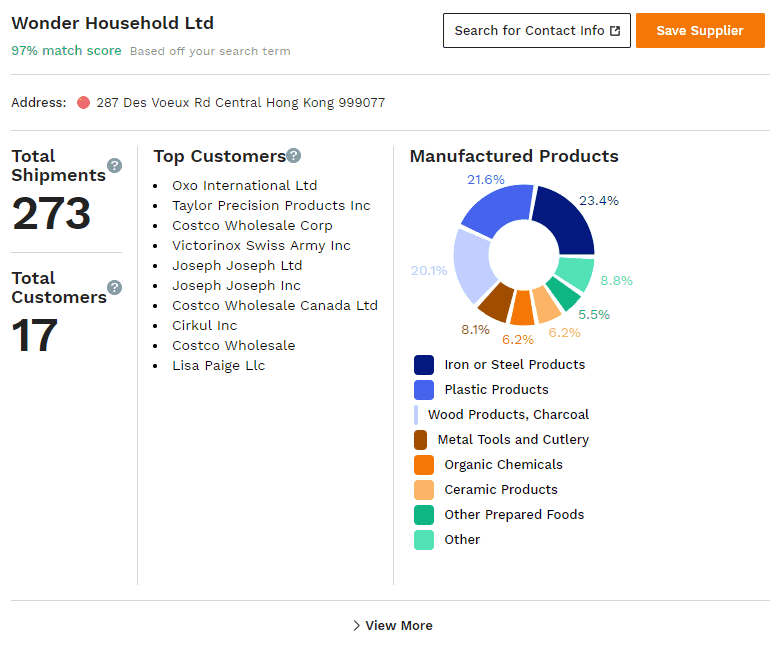Screen dimensions: 780x648
Task: Click the pale lavender donut chart segment
Action: pos(473,264)
